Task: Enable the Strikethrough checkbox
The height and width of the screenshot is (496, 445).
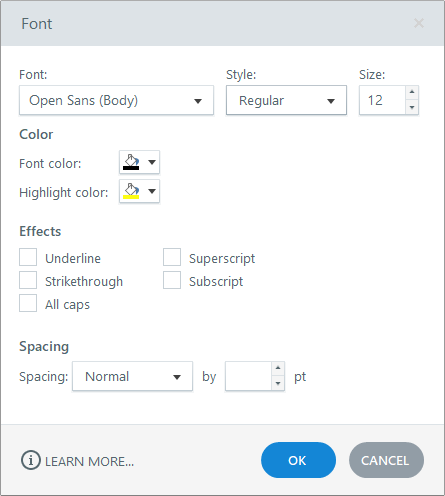Action: 28,280
